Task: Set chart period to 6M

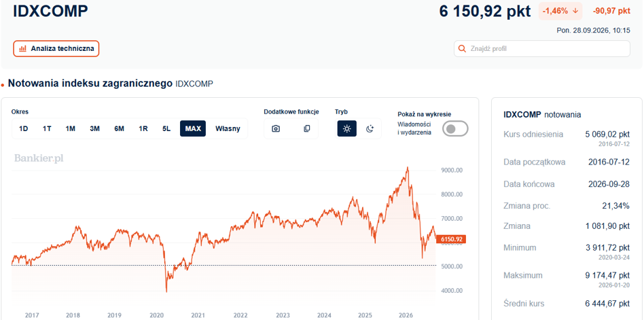Action: 119,128
